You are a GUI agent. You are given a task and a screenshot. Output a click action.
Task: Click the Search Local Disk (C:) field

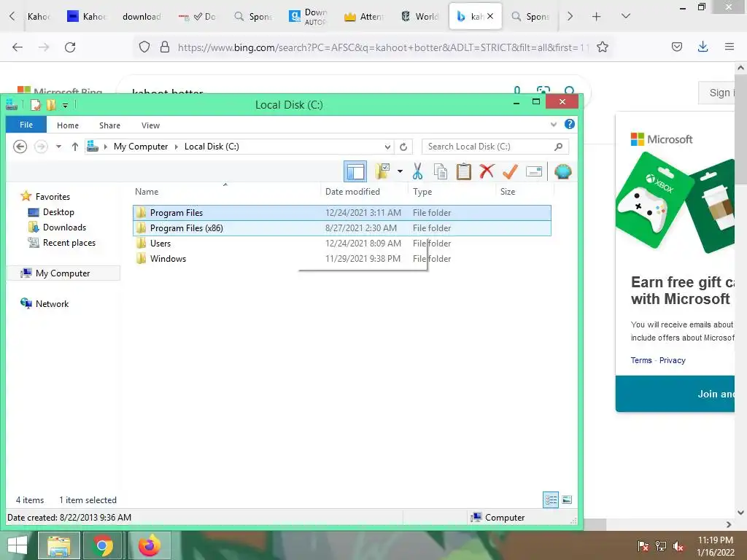click(495, 147)
